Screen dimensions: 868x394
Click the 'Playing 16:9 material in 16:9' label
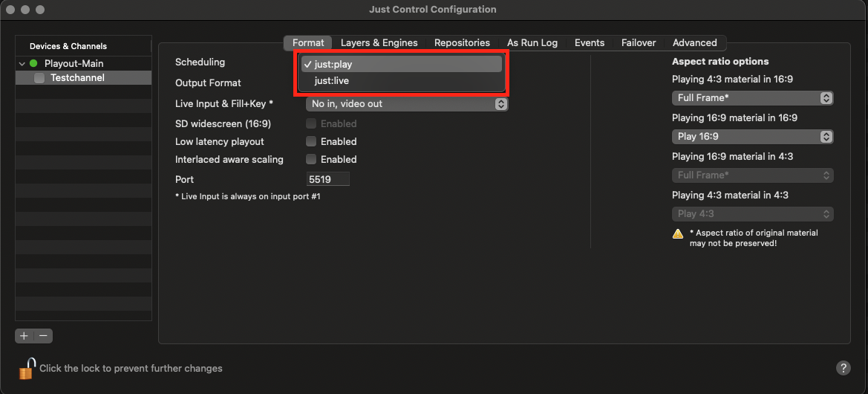734,117
